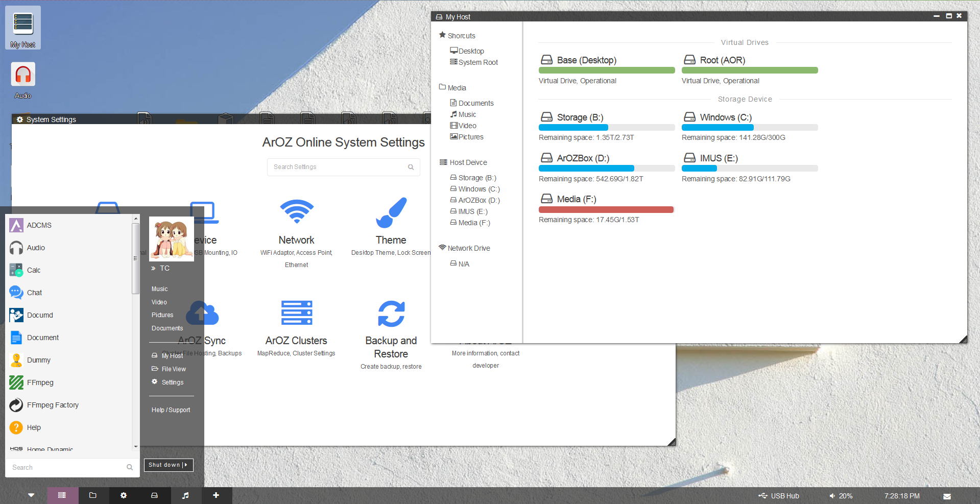Select N/A under Network Drive
The width and height of the screenshot is (980, 504).
(459, 264)
